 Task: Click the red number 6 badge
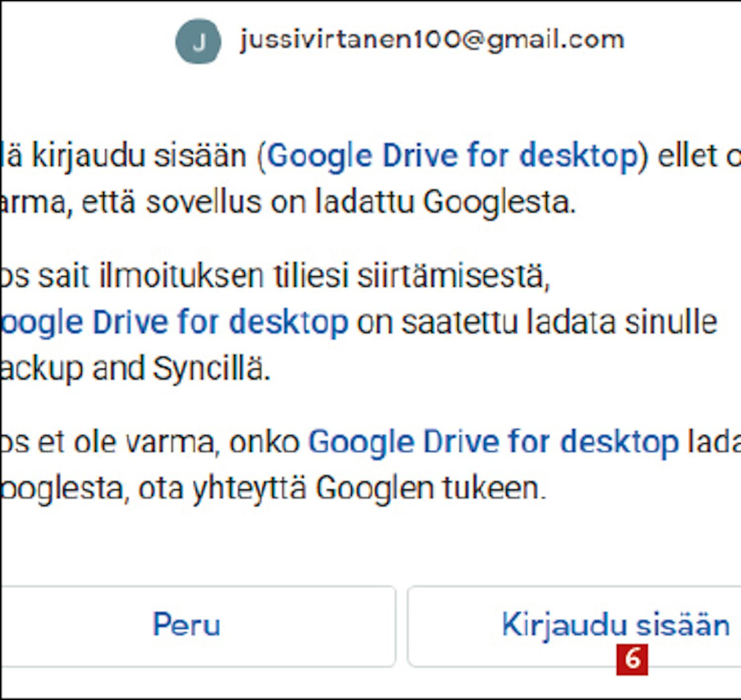(632, 659)
